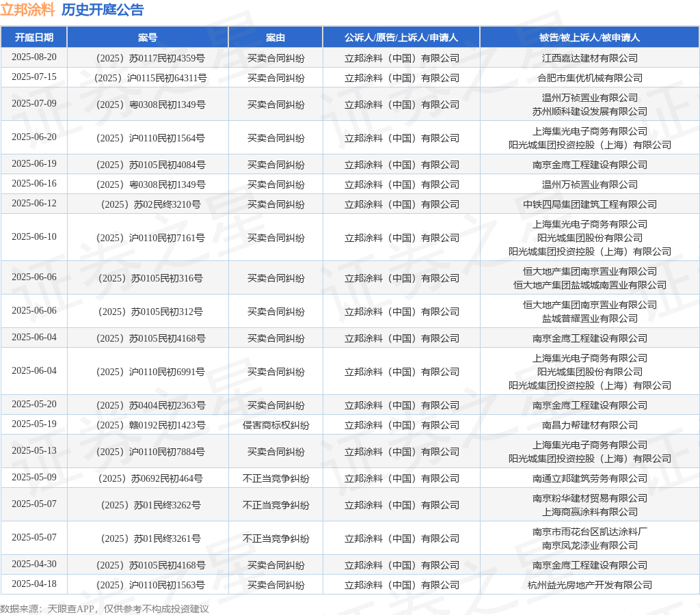This screenshot has width=700, height=615.
Task: Click the 被告/被上诉人/被申请人 column header
Action: pyautogui.click(x=589, y=38)
